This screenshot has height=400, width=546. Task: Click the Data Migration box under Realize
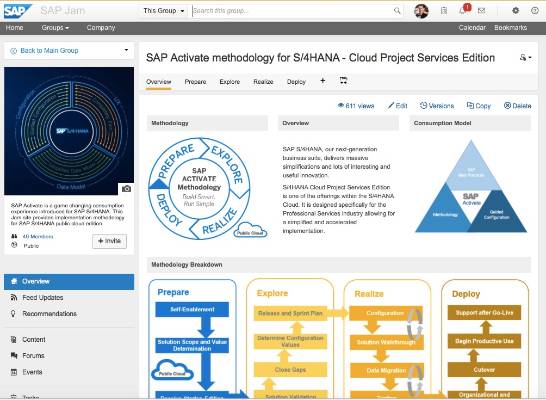pos(387,370)
